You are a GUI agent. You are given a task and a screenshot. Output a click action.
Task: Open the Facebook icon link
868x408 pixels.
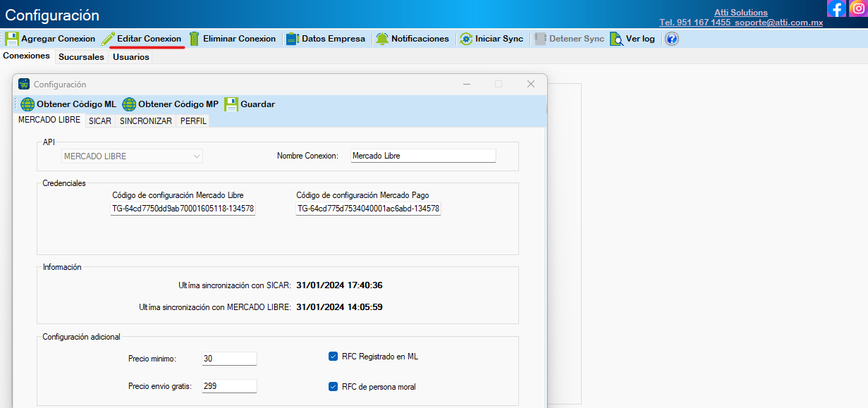[836, 8]
